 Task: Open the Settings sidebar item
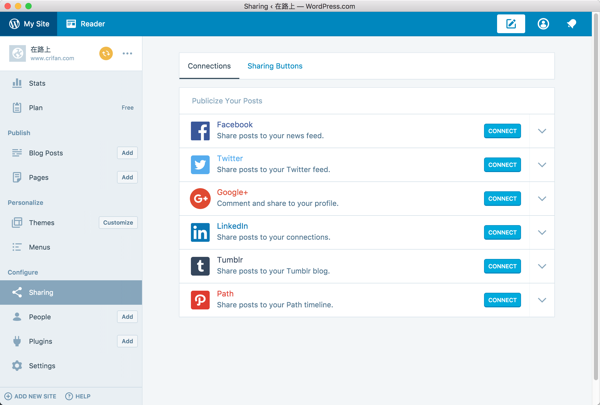[x=71, y=366]
